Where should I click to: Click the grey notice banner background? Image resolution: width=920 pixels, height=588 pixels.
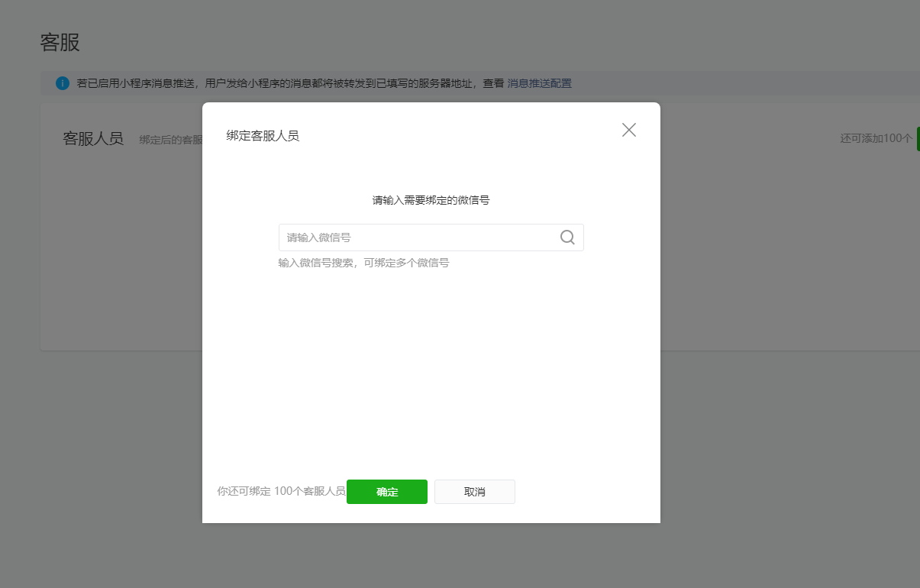725,83
